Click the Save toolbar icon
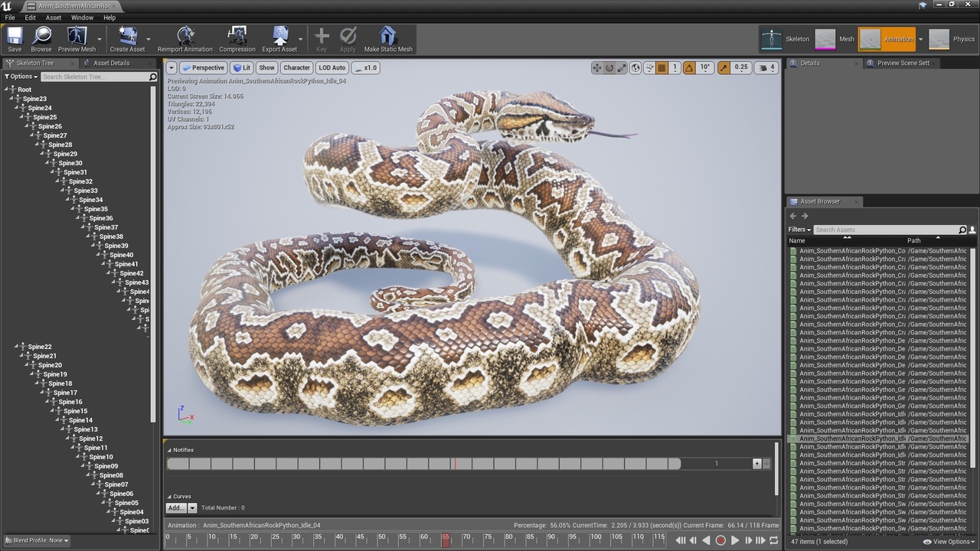980x551 pixels. (x=15, y=39)
